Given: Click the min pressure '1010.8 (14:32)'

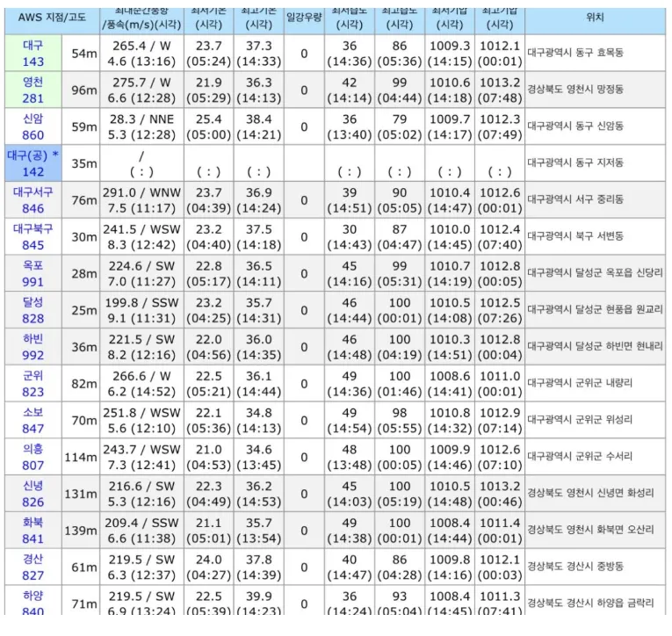Looking at the screenshot, I should click(450, 421).
